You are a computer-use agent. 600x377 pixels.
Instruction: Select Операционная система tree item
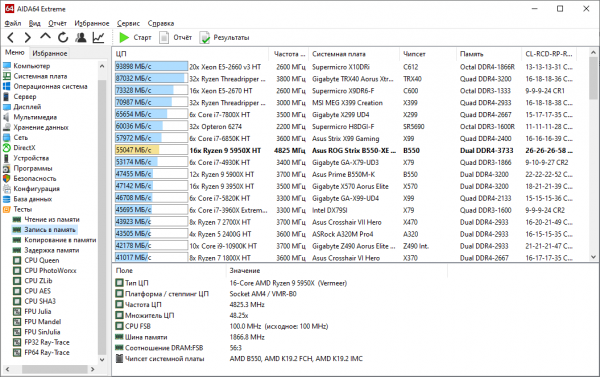tap(50, 86)
